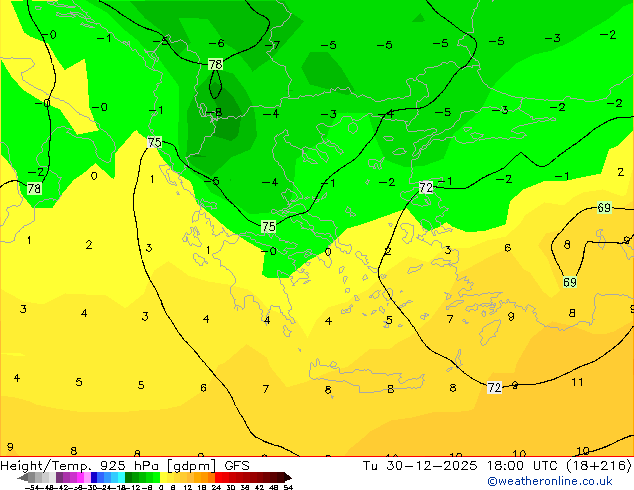The width and height of the screenshot is (634, 490).
Task: Click the 72 contour label south of Crete
Action: tap(494, 388)
